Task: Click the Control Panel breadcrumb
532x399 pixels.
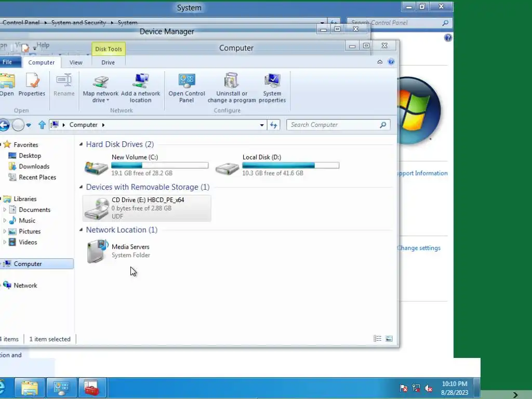Action: 21,23
